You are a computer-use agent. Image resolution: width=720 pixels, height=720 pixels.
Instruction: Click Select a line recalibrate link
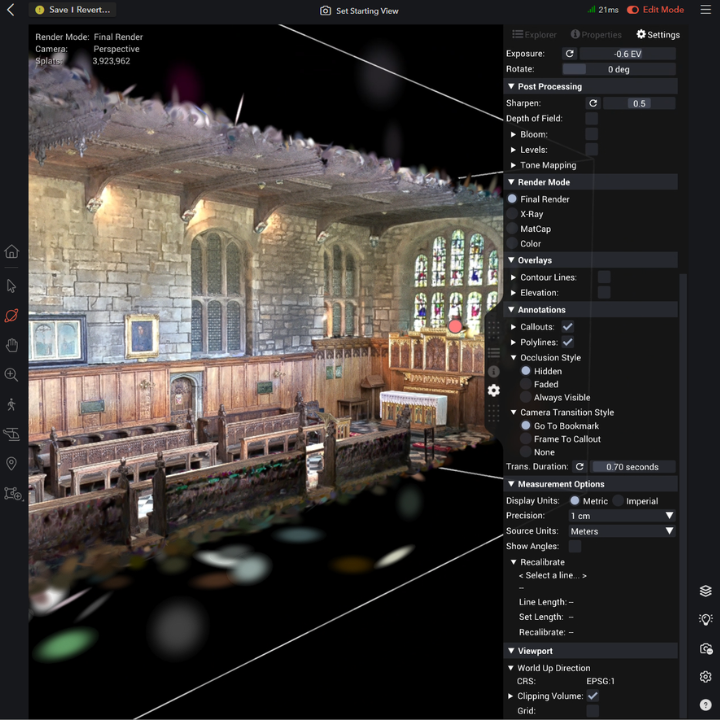coord(552,575)
